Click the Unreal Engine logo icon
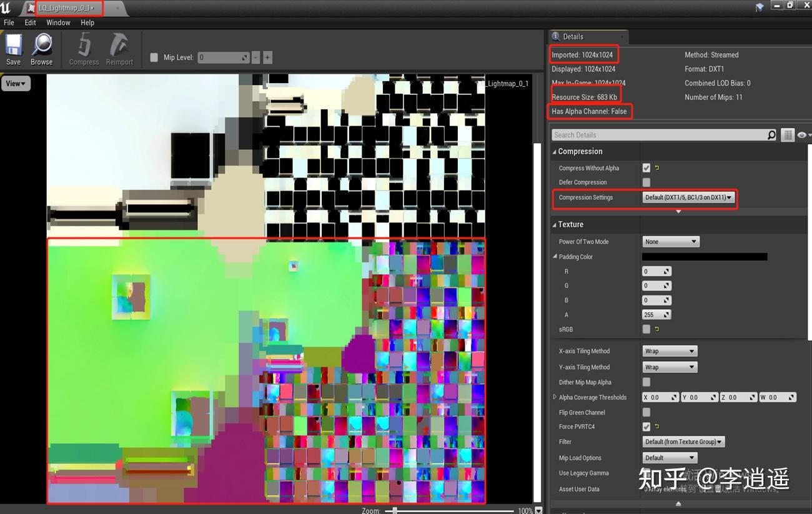 (x=6, y=7)
